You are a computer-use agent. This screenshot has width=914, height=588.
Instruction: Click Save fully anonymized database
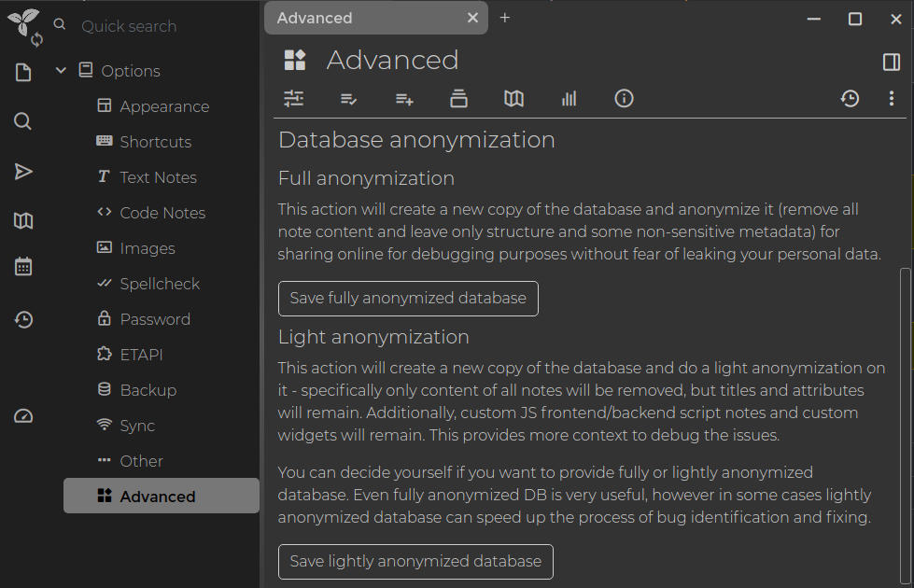pos(408,299)
